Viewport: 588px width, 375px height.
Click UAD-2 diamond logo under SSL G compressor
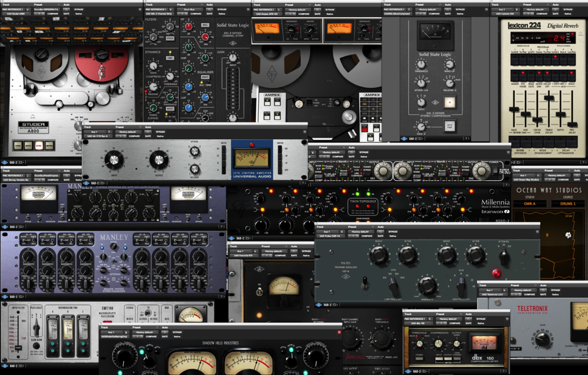tap(404, 138)
